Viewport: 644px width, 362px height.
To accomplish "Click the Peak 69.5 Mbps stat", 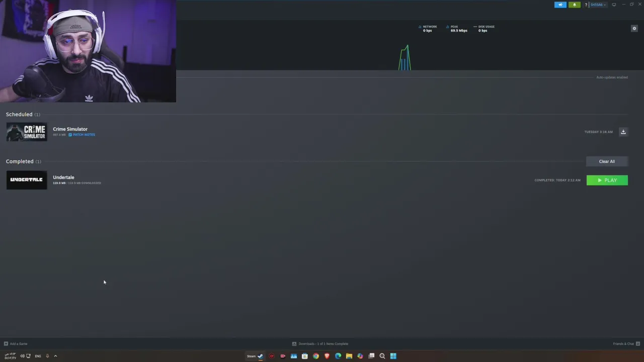I will [457, 29].
